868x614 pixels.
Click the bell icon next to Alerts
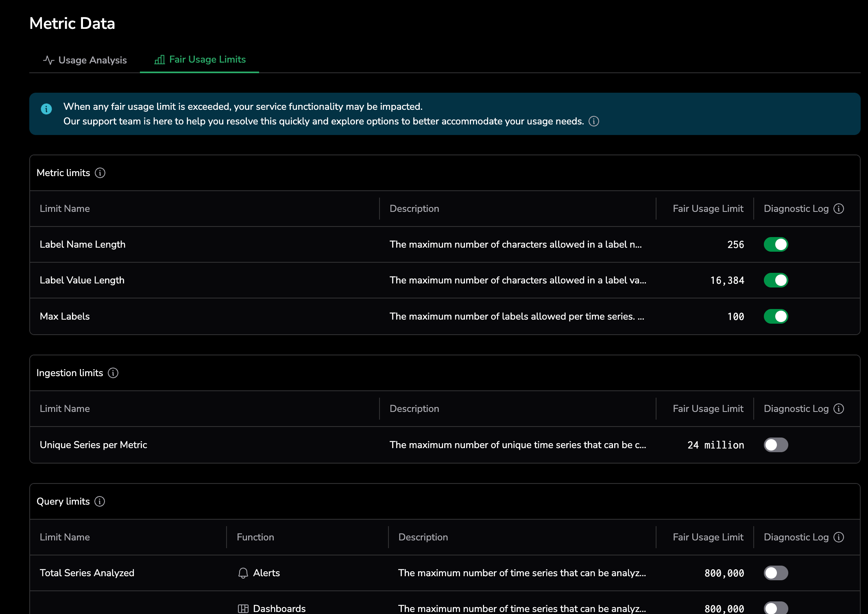click(x=243, y=573)
